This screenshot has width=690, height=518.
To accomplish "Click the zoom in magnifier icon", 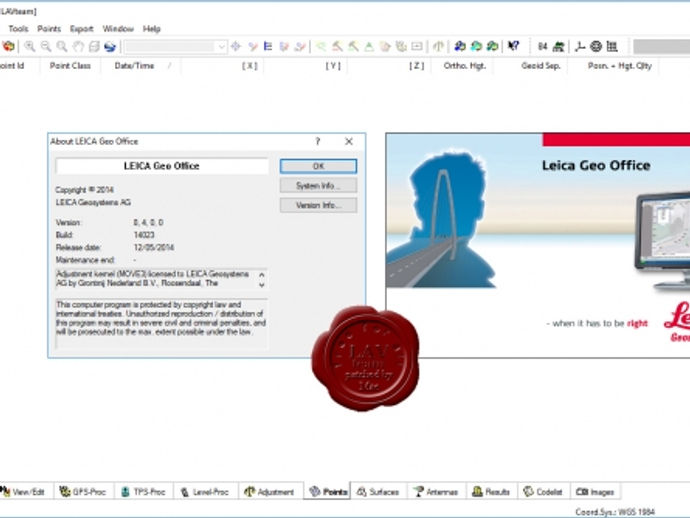I will pos(29,46).
